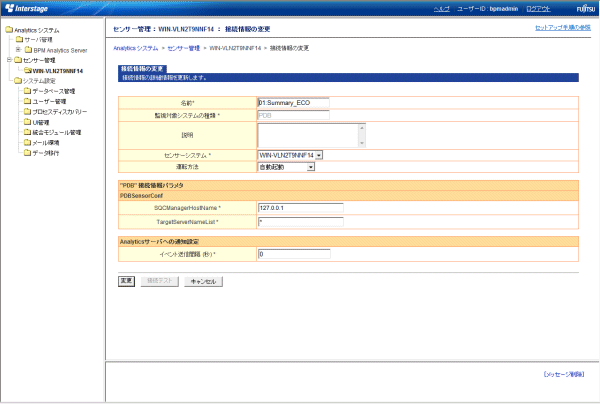Click the 統合モジュール管理 folder icon
Screen dimensions: 600x404
(27, 132)
